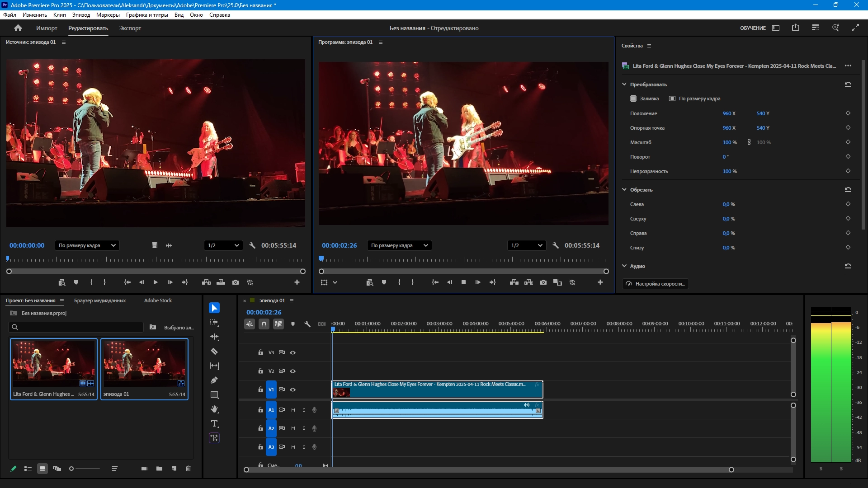
Task: Click New Bin folder icon in Project panel
Action: (x=159, y=469)
